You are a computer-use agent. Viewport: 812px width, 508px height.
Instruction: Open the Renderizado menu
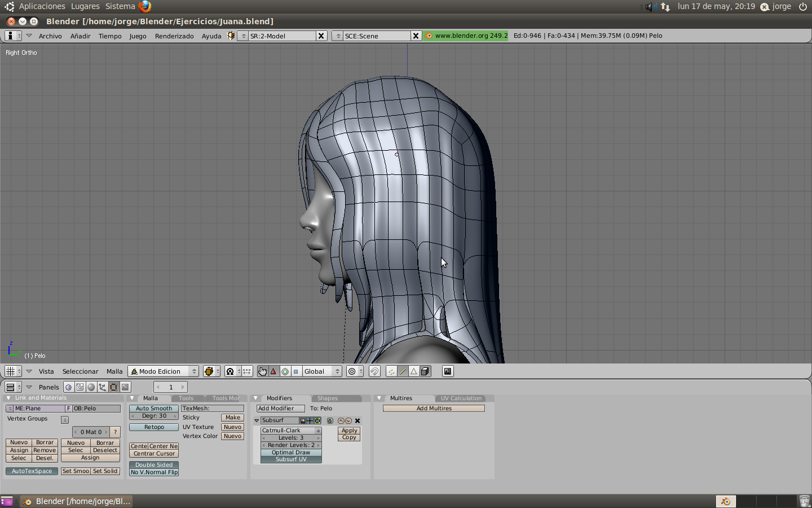click(174, 36)
